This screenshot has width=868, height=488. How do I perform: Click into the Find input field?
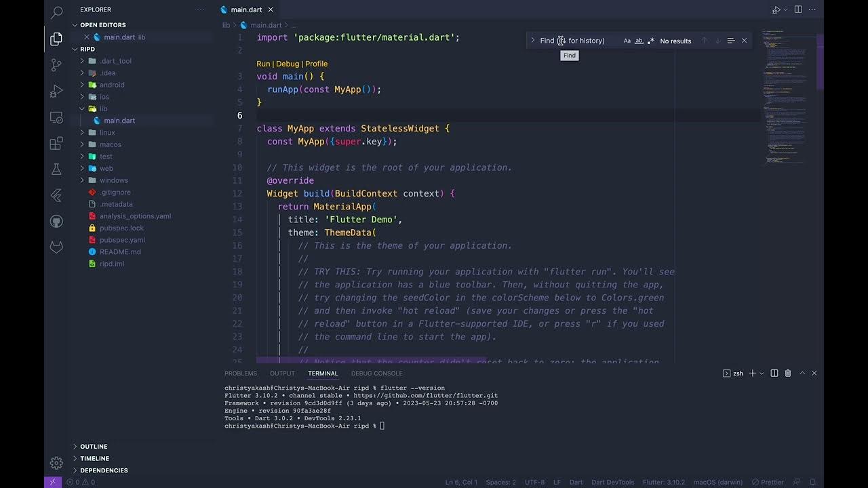point(578,41)
